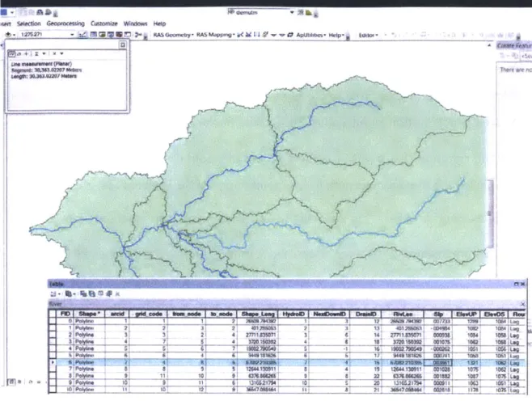Screen dimensions: 532x401
Task: Click Select By Attributes icon in table toolbar
Action: 83,293
